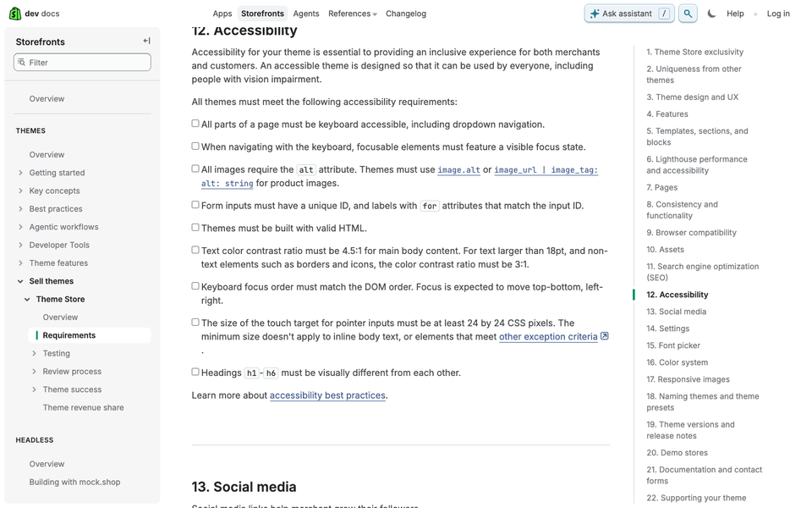Open Overview under the HEADLESS heading
This screenshot has width=812, height=508.
coord(47,464)
